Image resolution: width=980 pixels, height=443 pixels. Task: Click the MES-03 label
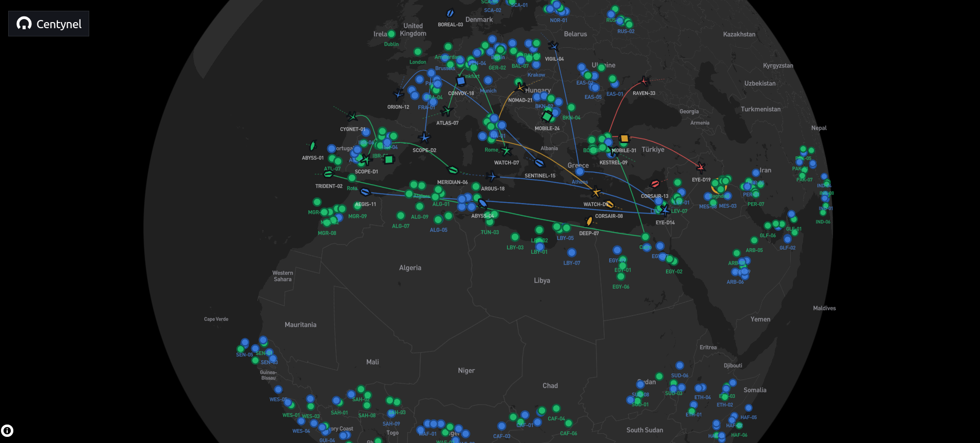pyautogui.click(x=728, y=206)
